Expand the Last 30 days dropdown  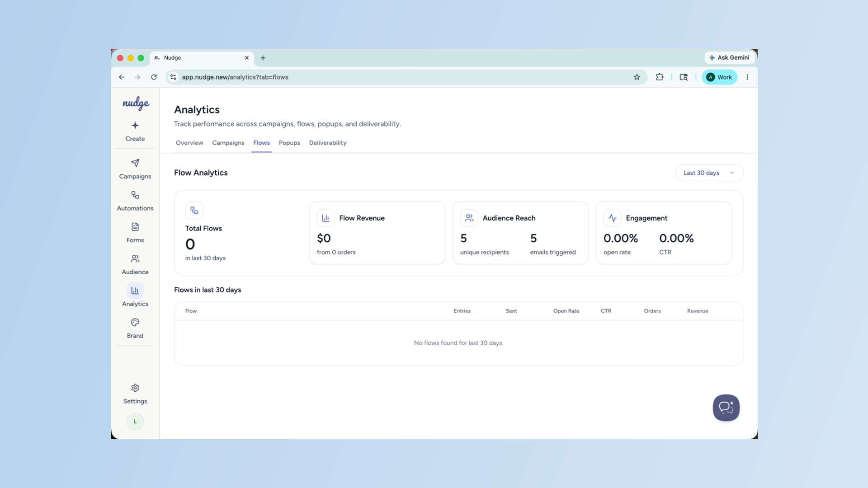[x=709, y=173]
